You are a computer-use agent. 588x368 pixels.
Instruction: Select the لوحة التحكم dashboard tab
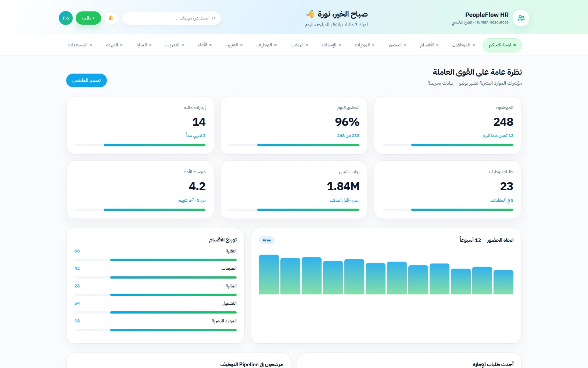point(502,45)
